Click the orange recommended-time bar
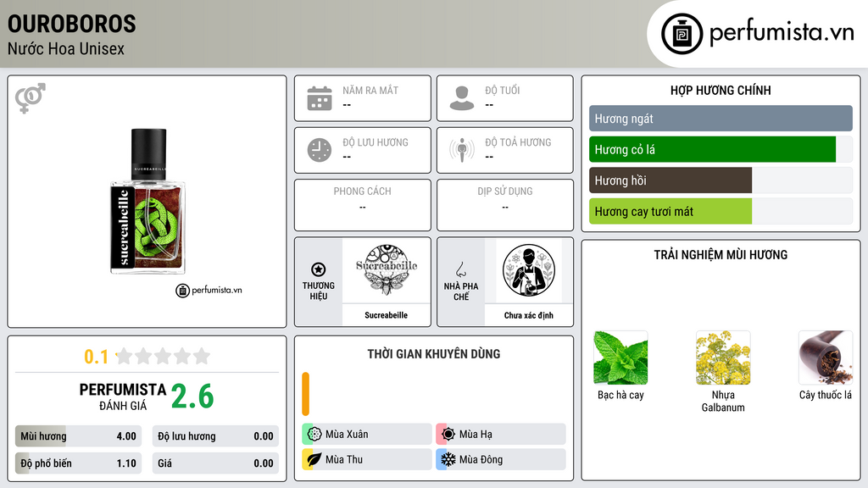The width and height of the screenshot is (868, 488). tap(305, 394)
